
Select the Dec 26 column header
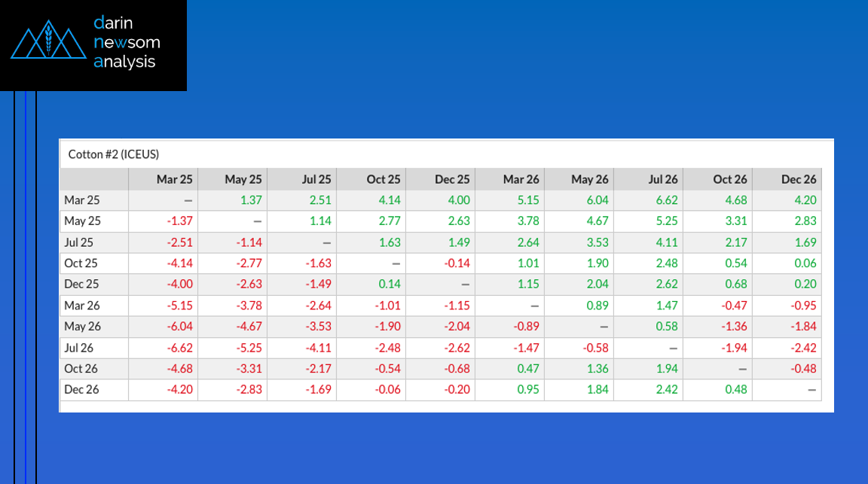click(x=799, y=179)
